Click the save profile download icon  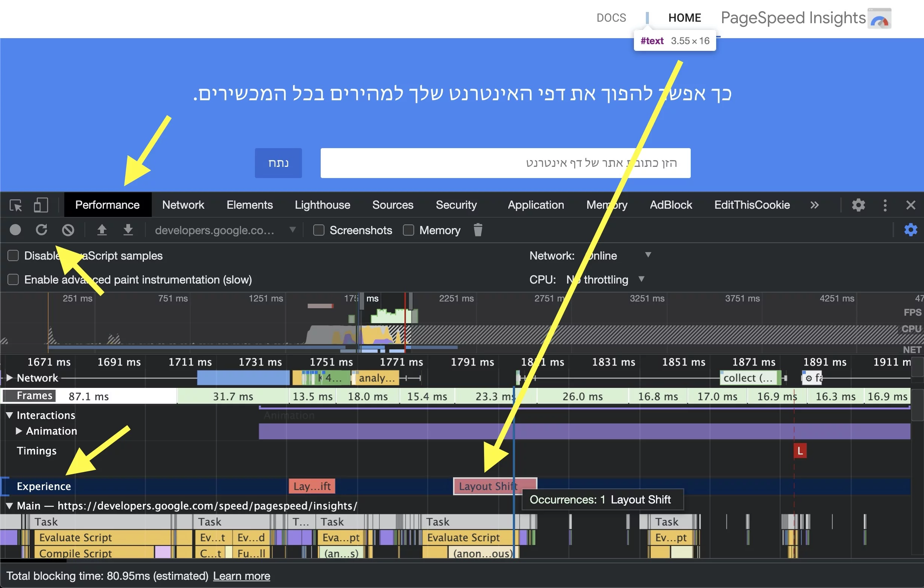(128, 230)
